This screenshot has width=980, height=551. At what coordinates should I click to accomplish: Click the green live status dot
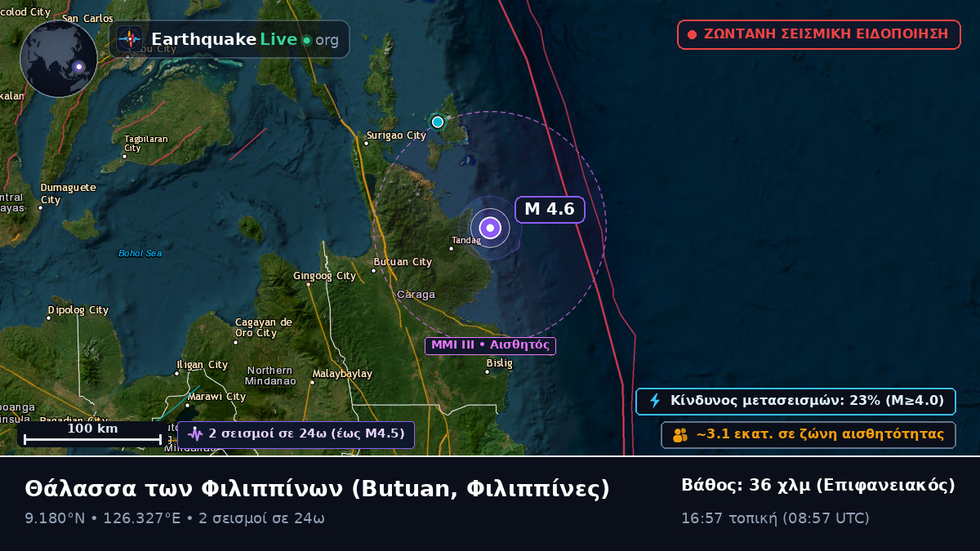(x=306, y=40)
